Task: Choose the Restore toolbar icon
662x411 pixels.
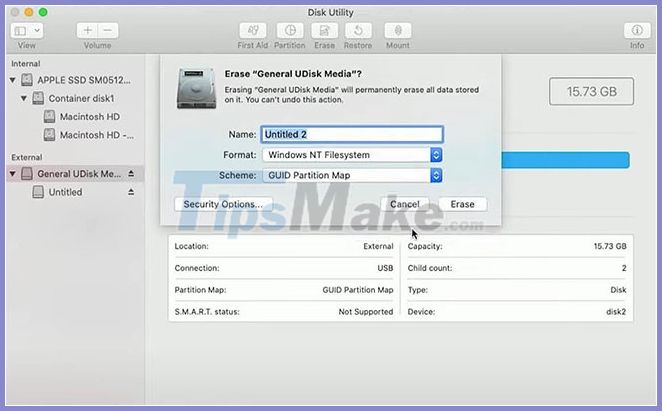Action: pyautogui.click(x=358, y=30)
